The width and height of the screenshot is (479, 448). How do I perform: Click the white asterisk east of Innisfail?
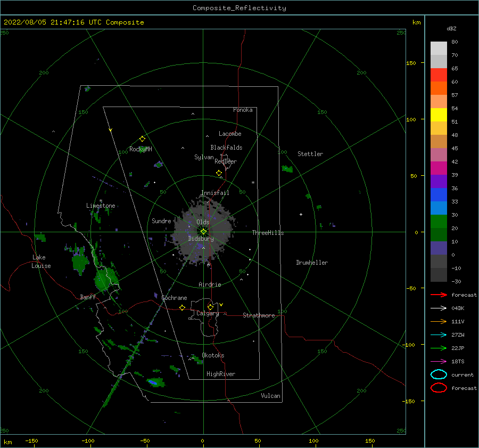[253, 183]
